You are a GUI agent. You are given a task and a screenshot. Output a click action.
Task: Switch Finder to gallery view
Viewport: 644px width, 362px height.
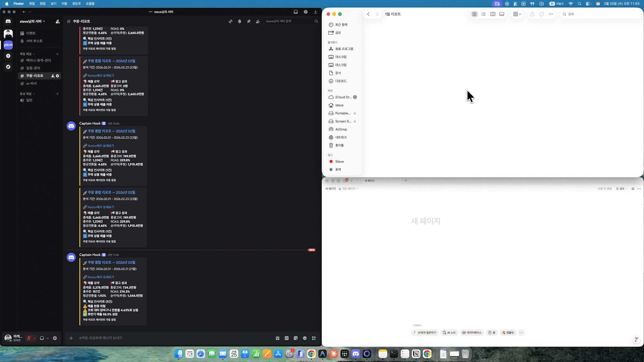(502, 14)
